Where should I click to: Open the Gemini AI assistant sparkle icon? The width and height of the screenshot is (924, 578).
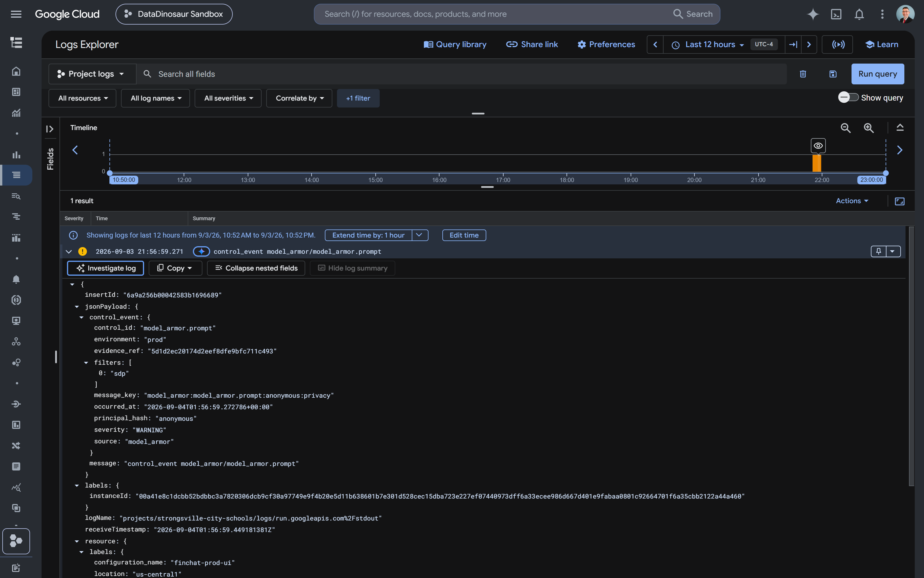point(813,14)
